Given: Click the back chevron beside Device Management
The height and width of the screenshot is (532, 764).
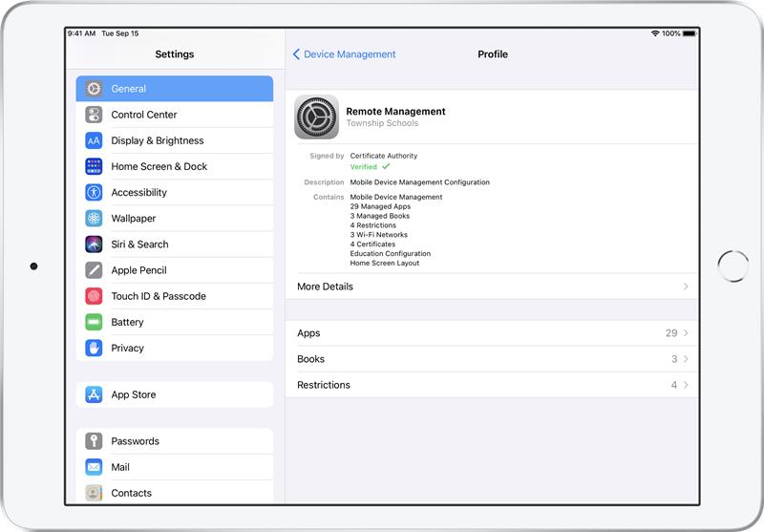Looking at the screenshot, I should tap(296, 54).
